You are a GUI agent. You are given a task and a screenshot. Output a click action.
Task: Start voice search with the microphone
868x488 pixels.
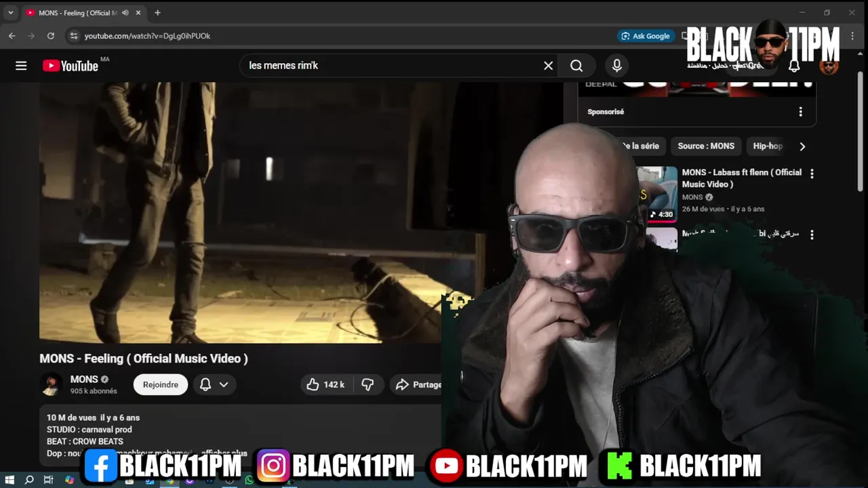[x=616, y=66]
